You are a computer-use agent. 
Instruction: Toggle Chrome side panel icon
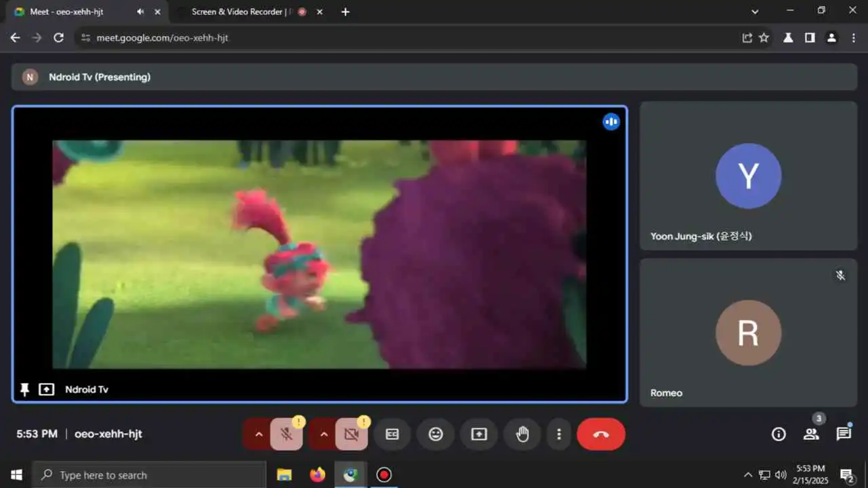(x=810, y=38)
